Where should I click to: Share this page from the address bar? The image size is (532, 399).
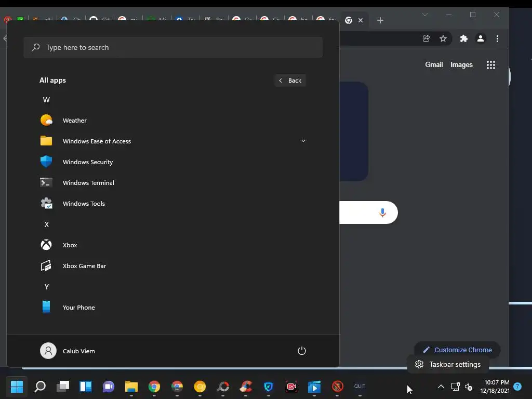pos(427,38)
